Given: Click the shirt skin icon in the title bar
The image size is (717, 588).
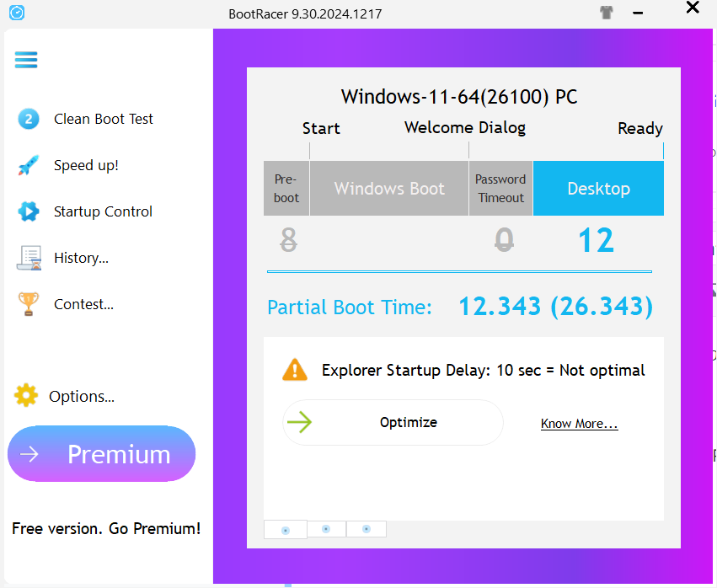Looking at the screenshot, I should tap(607, 13).
